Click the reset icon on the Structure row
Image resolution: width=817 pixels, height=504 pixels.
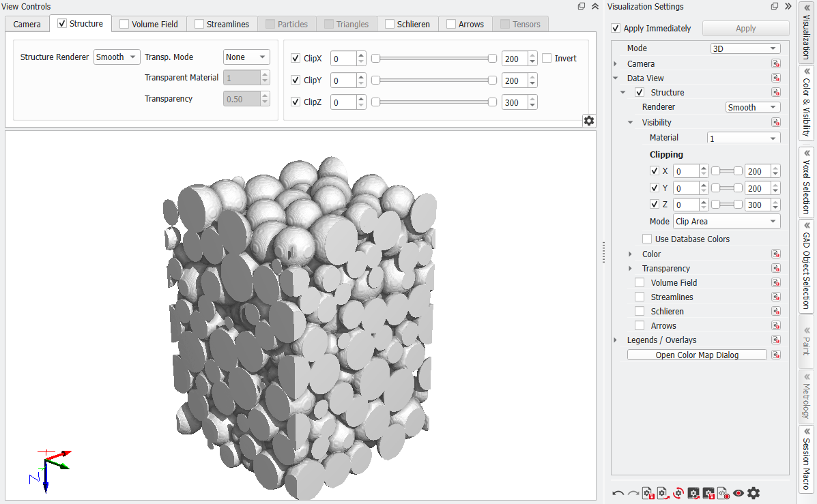(776, 92)
